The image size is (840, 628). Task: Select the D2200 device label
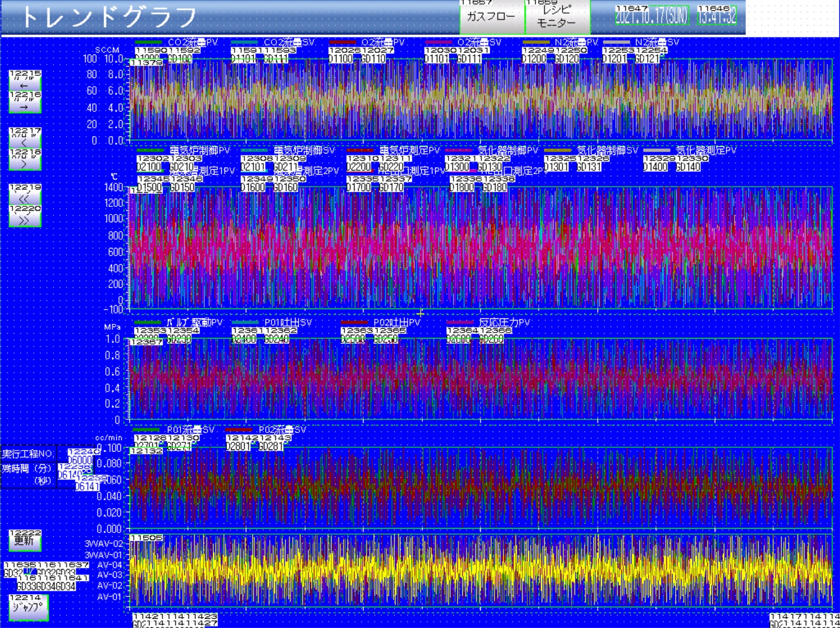[x=359, y=167]
